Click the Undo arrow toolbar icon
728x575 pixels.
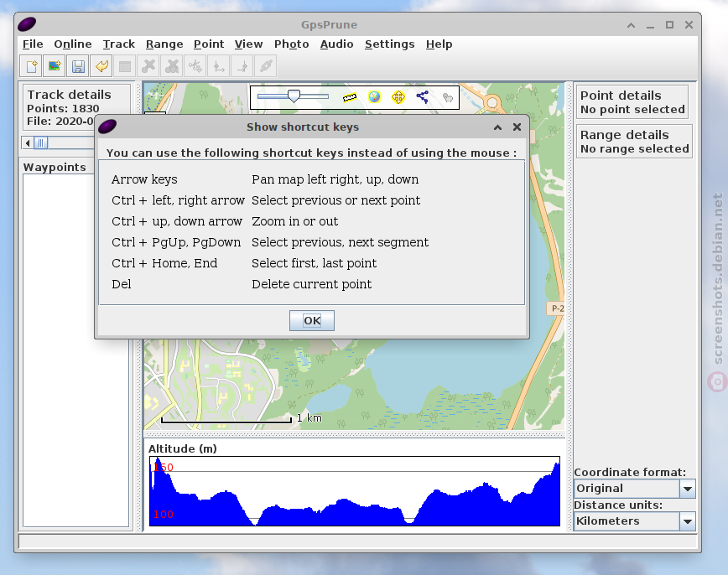101,66
